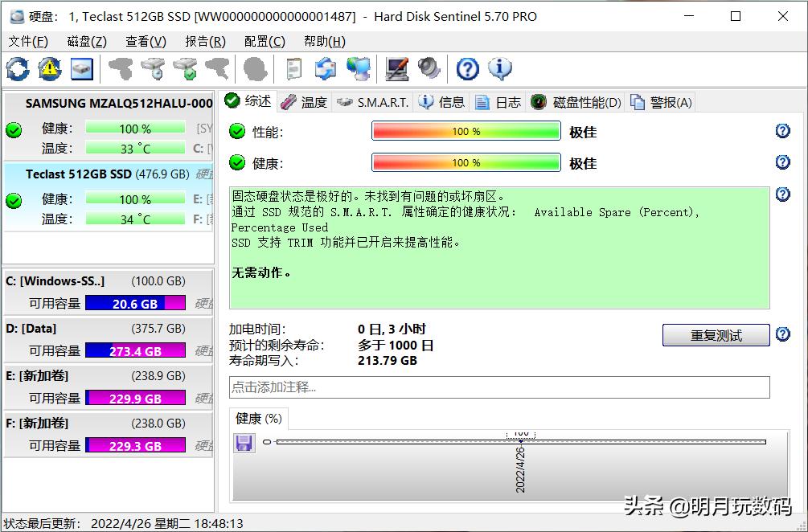
Task: Click the blue sync arrows toolbar icon
Action: click(x=326, y=68)
